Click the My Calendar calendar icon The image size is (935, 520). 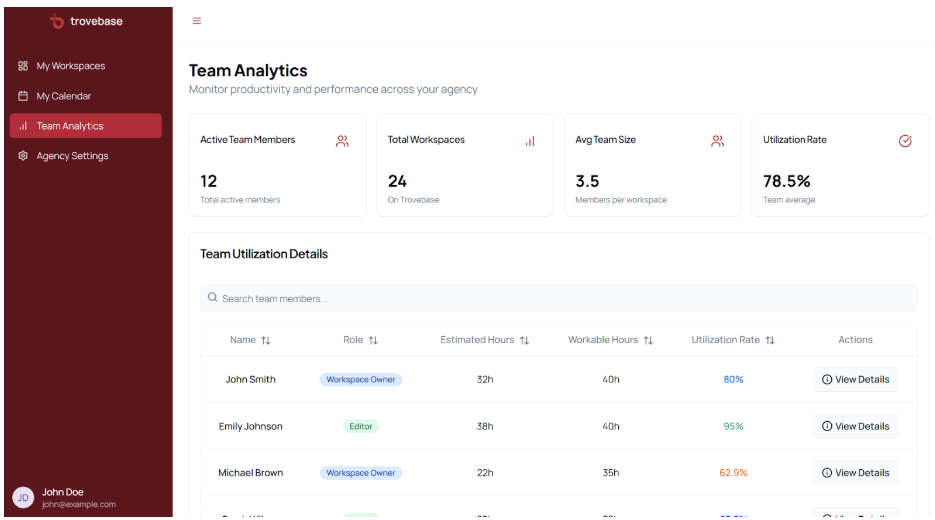[x=23, y=95]
